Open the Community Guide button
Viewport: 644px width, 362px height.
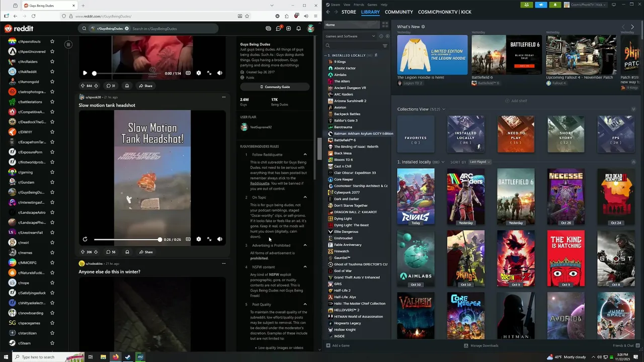pos(275,87)
